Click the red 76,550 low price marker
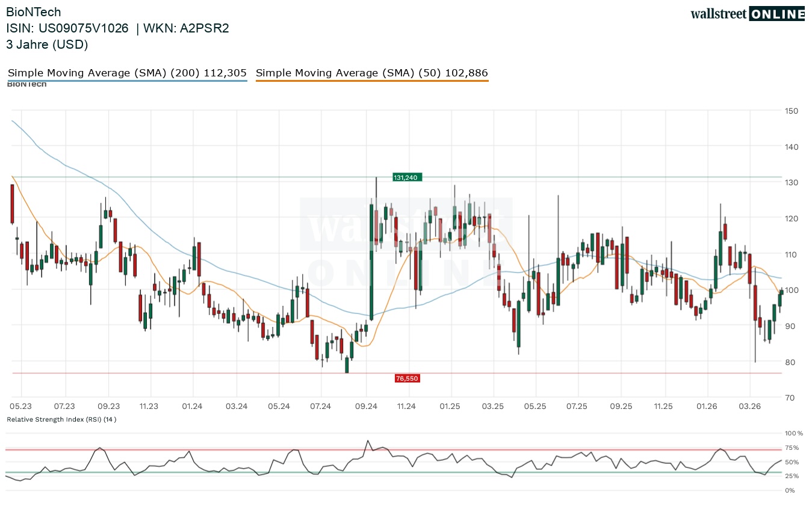 pos(407,378)
